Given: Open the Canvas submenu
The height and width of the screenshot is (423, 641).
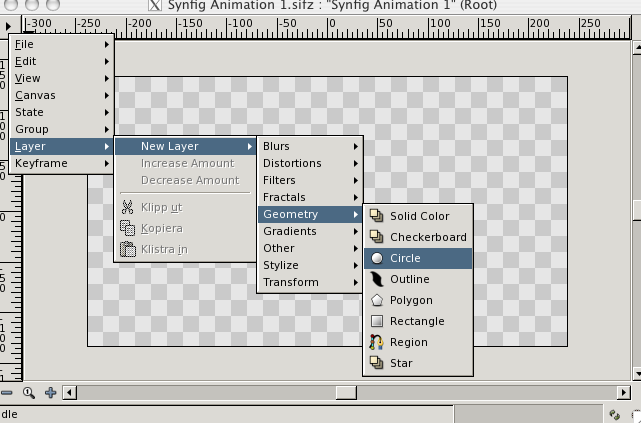Looking at the screenshot, I should (x=61, y=95).
